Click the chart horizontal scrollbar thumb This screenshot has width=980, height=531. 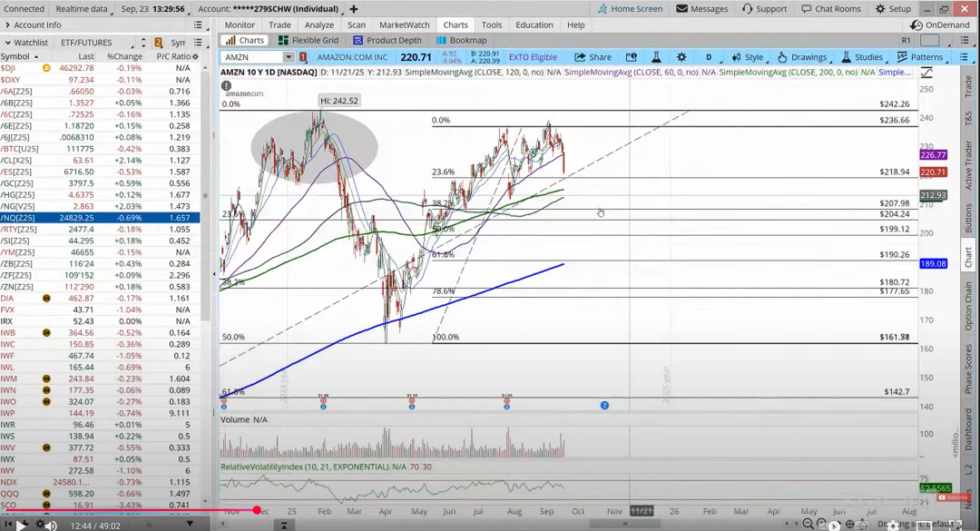click(x=626, y=524)
